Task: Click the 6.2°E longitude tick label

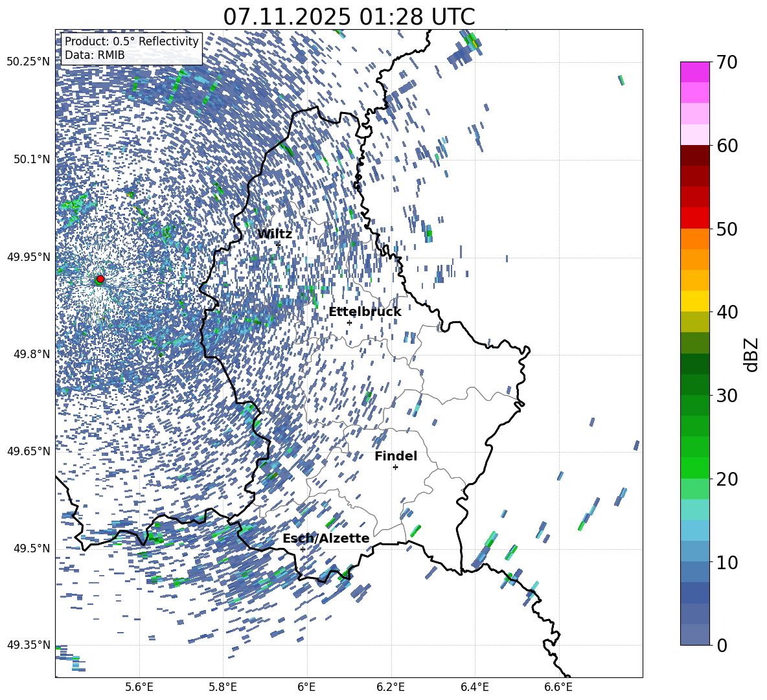Action: 391,687
